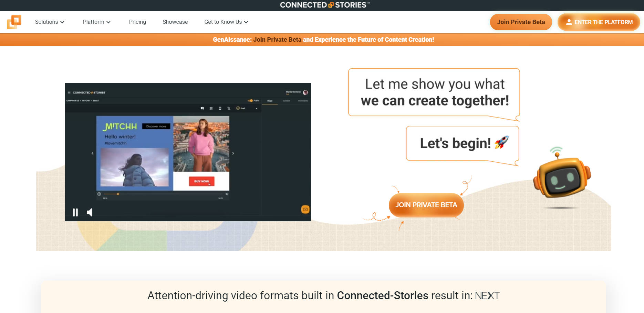The height and width of the screenshot is (313, 644).
Task: Open the Pricing page from the navbar
Action: pyautogui.click(x=137, y=22)
